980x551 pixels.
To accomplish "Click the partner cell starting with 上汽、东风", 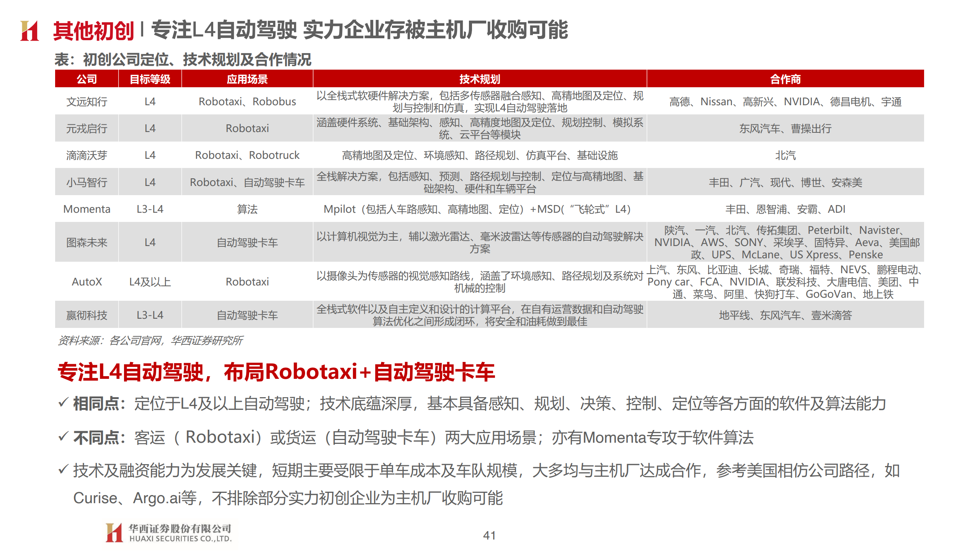I will point(785,282).
